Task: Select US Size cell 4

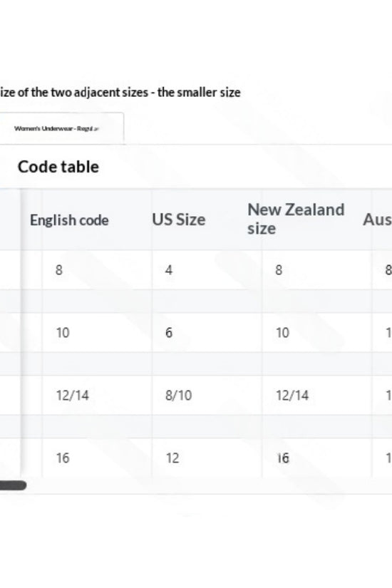Action: coord(169,270)
